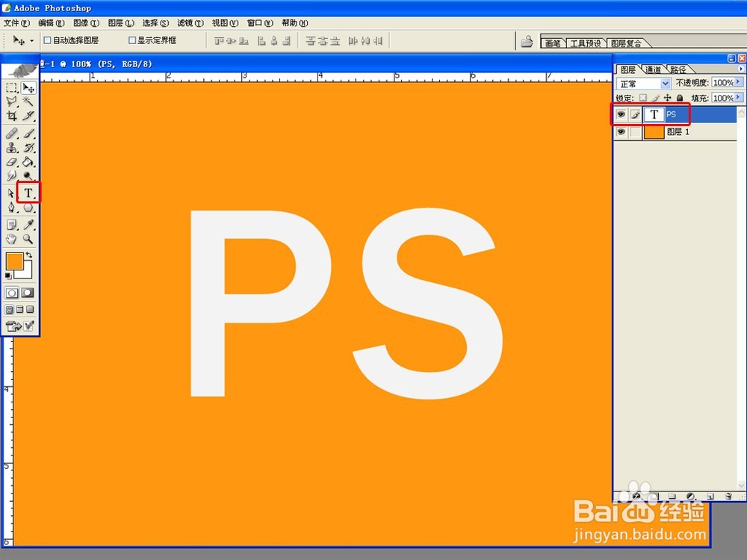747x560 pixels.
Task: Open the Layers palette flyout menu arrow
Action: [741, 69]
